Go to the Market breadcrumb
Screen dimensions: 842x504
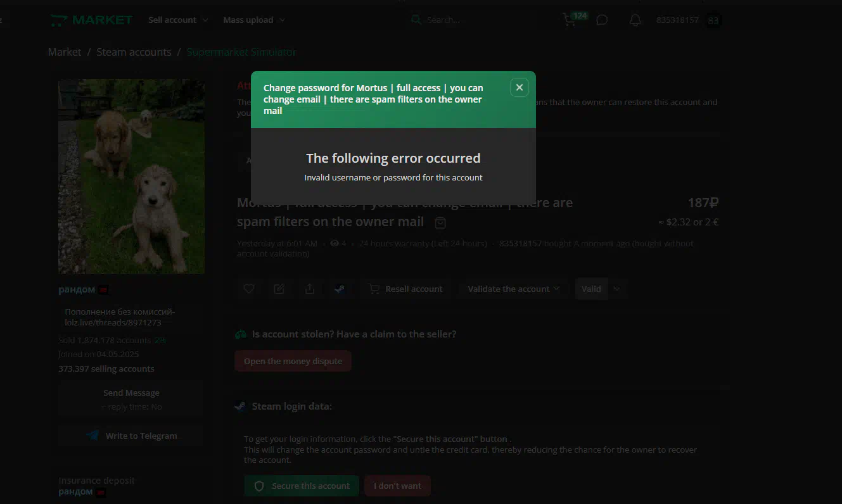click(x=65, y=52)
